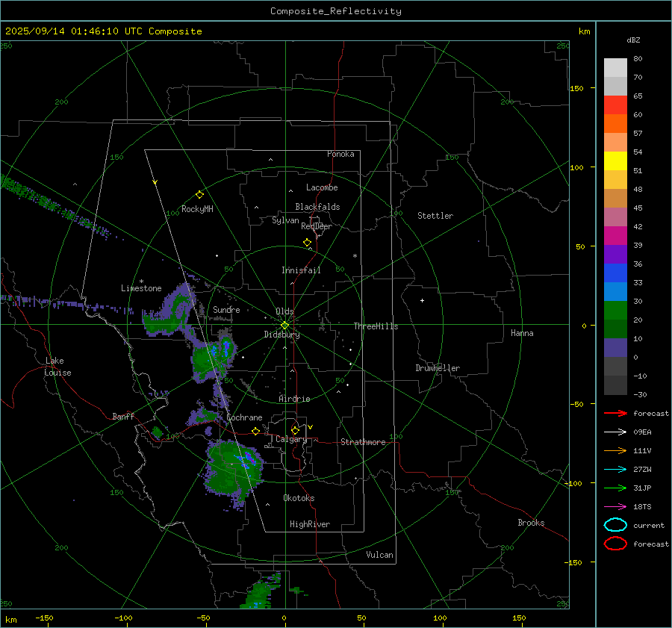
Task: Click the yellow diamond just right of Cochrane label
Action: tap(256, 431)
